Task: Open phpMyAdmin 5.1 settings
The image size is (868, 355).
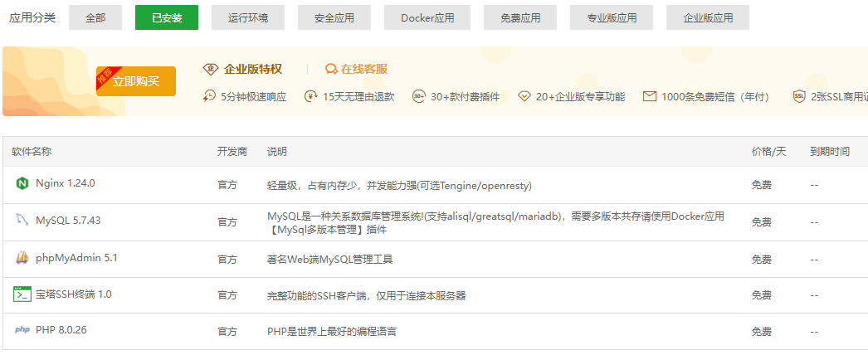Action: [x=76, y=258]
